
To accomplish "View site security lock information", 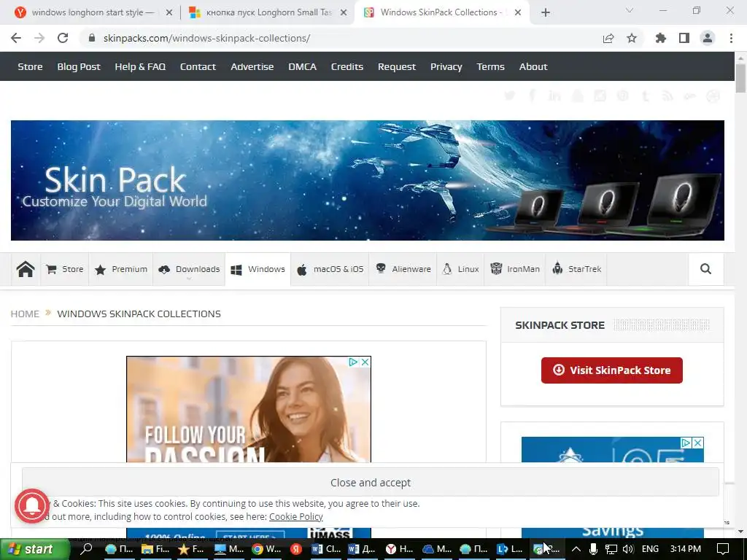I will point(92,38).
